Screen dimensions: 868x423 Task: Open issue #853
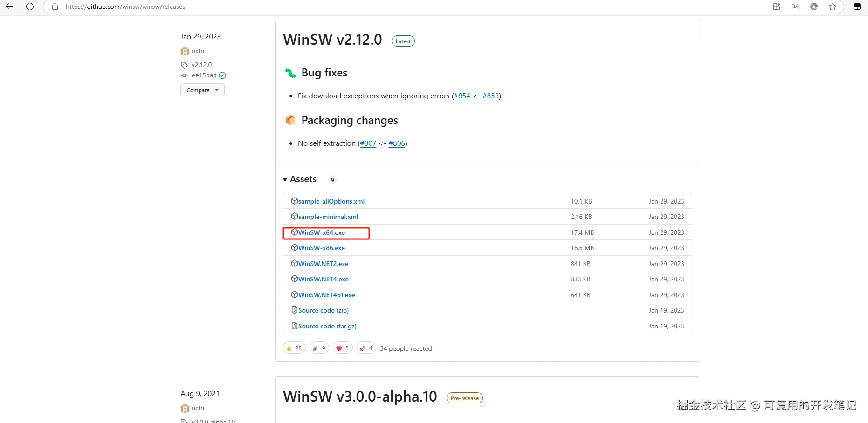[x=491, y=96]
